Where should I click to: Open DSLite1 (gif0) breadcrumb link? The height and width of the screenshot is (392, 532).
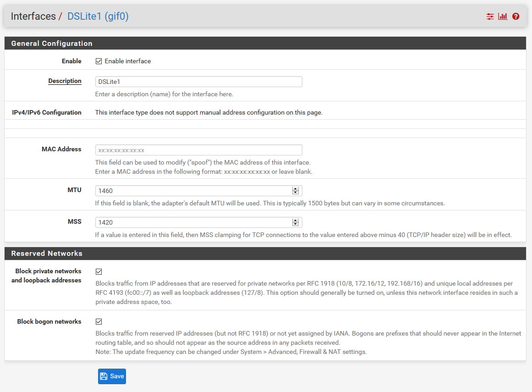tap(98, 17)
